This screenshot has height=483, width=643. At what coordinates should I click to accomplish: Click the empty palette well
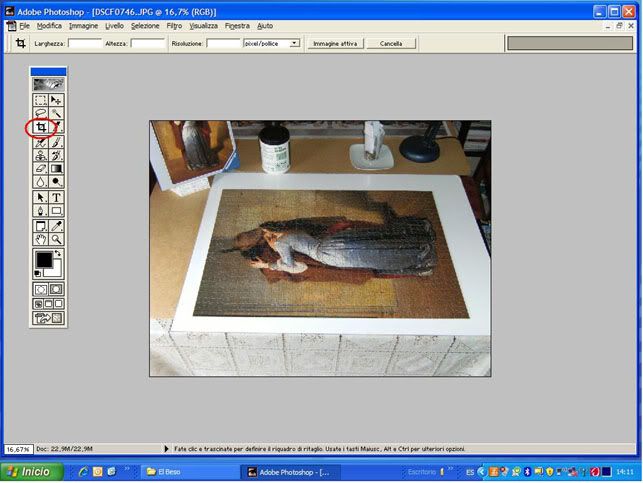(570, 43)
